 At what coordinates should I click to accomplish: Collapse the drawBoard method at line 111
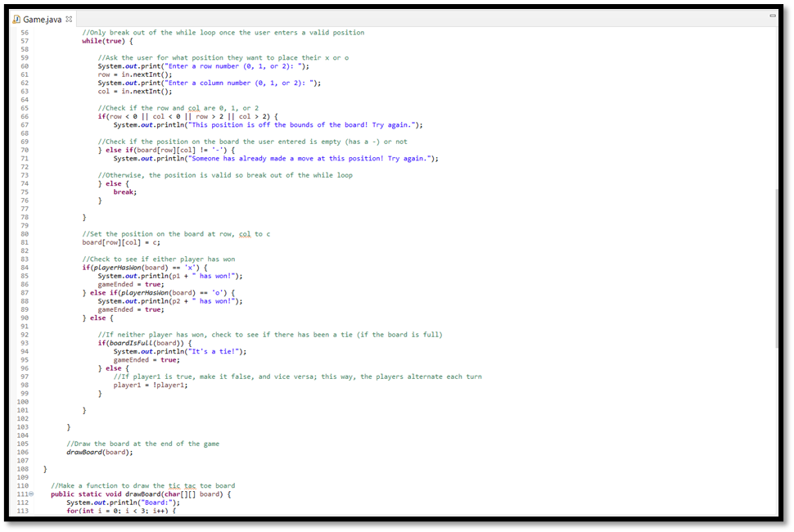pos(29,494)
